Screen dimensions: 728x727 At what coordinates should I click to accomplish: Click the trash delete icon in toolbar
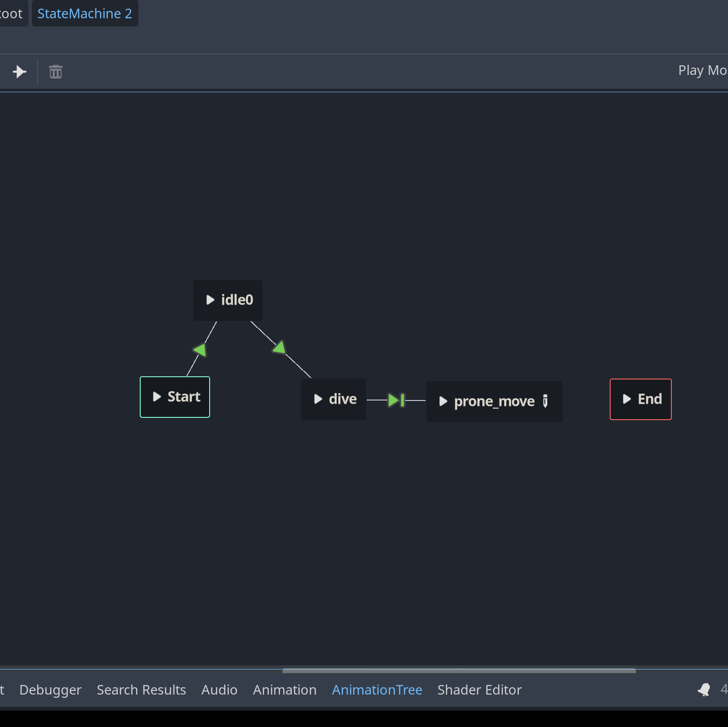56,72
